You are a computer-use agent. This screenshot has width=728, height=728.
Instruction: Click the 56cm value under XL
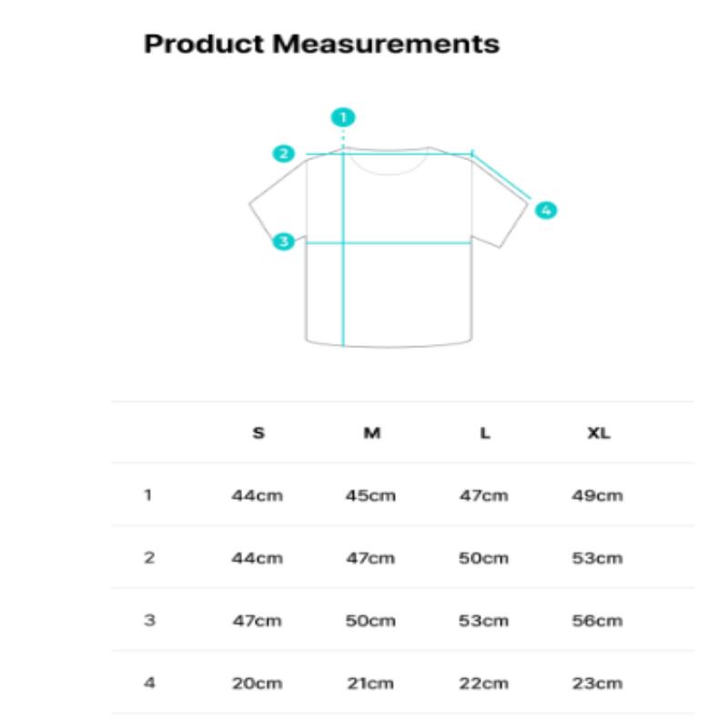(x=597, y=621)
